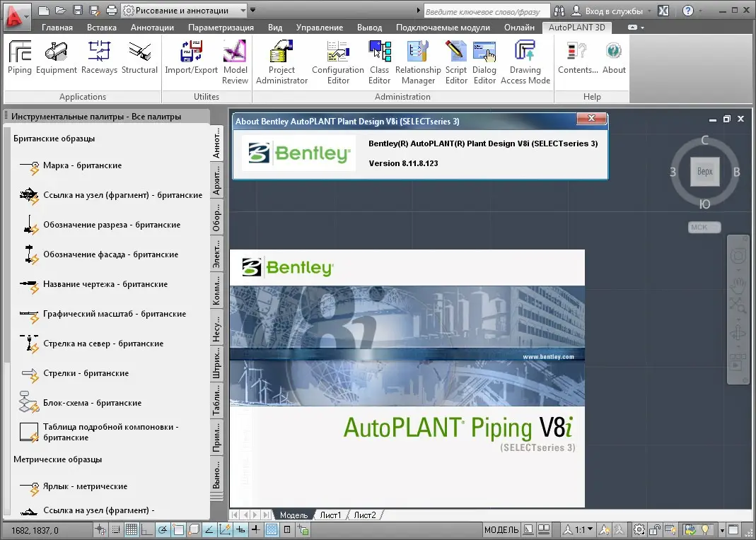Open status bar application menu arrow
Viewport: 756px width, 540px height.
(x=722, y=530)
